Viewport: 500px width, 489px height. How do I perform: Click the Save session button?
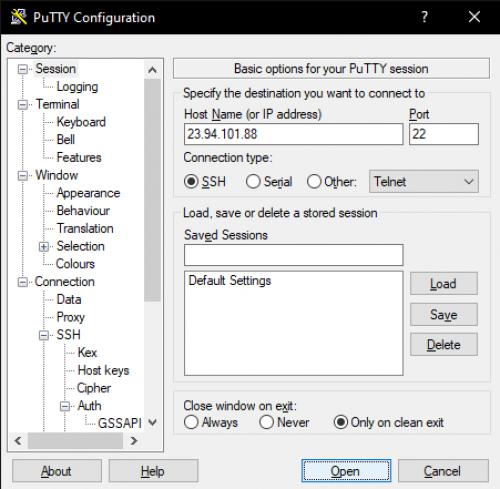444,314
